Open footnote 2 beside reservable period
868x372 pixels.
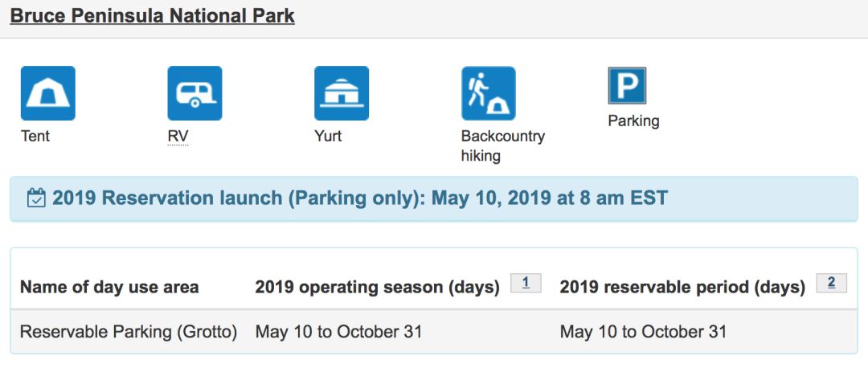click(832, 283)
